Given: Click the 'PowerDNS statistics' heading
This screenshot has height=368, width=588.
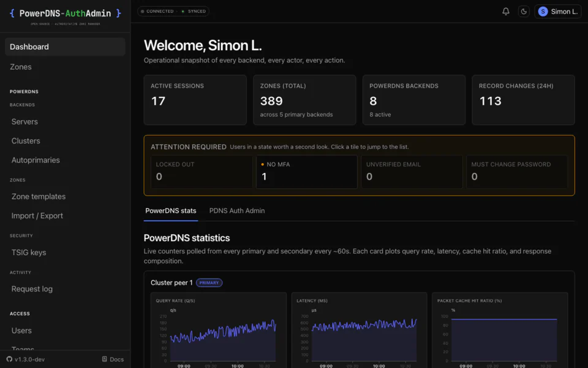Looking at the screenshot, I should point(187,238).
